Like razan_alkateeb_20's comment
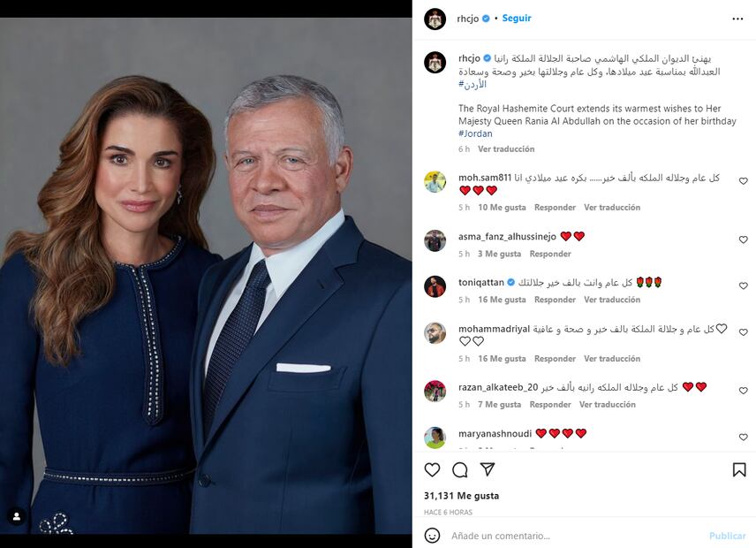 (743, 391)
